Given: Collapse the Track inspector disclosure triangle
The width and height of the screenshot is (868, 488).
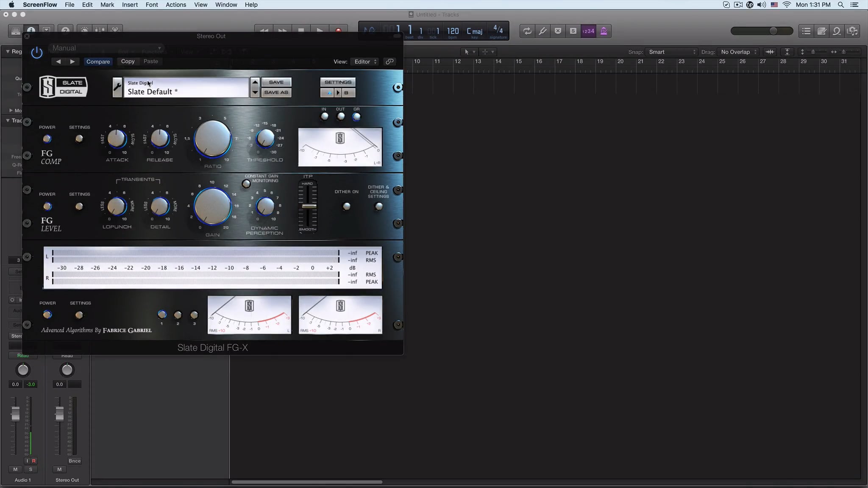Looking at the screenshot, I should [x=8, y=120].
